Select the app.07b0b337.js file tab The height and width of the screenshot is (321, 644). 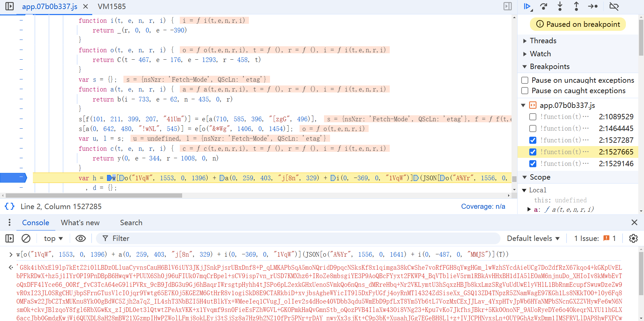click(x=50, y=6)
